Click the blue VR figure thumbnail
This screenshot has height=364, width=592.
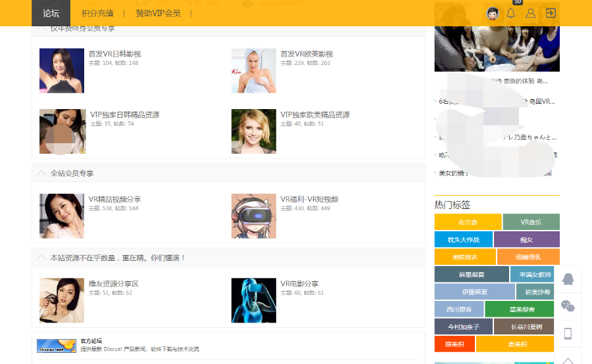[x=254, y=301]
